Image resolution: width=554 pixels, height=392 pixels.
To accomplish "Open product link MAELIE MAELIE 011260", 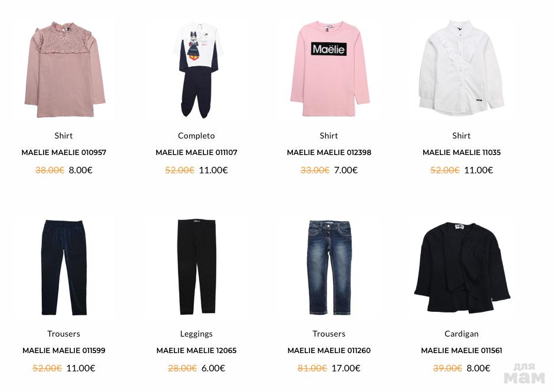I will pyautogui.click(x=329, y=350).
